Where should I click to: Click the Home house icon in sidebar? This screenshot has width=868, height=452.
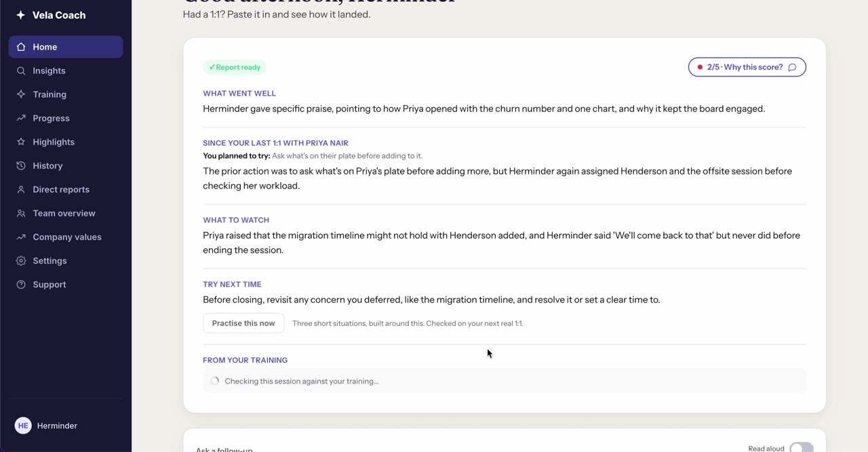21,47
